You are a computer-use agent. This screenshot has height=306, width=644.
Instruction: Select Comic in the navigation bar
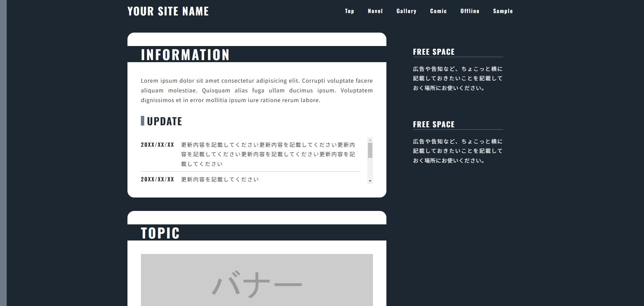(438, 11)
